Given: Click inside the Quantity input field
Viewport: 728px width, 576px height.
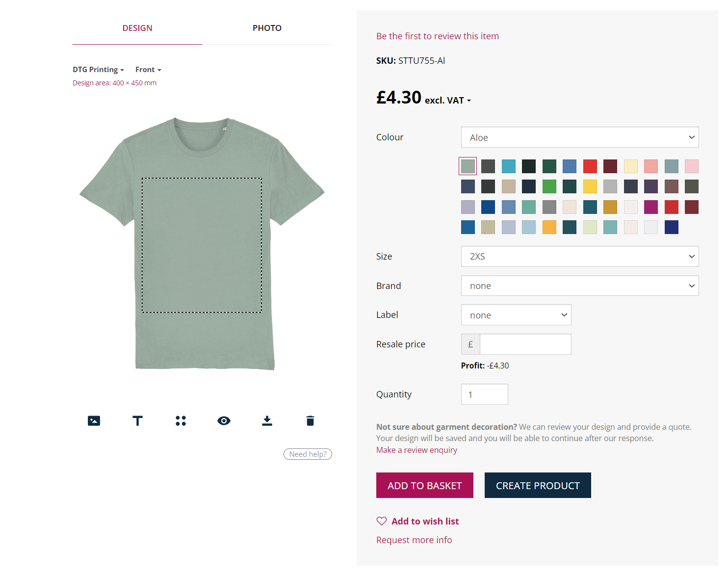Looking at the screenshot, I should [x=484, y=394].
